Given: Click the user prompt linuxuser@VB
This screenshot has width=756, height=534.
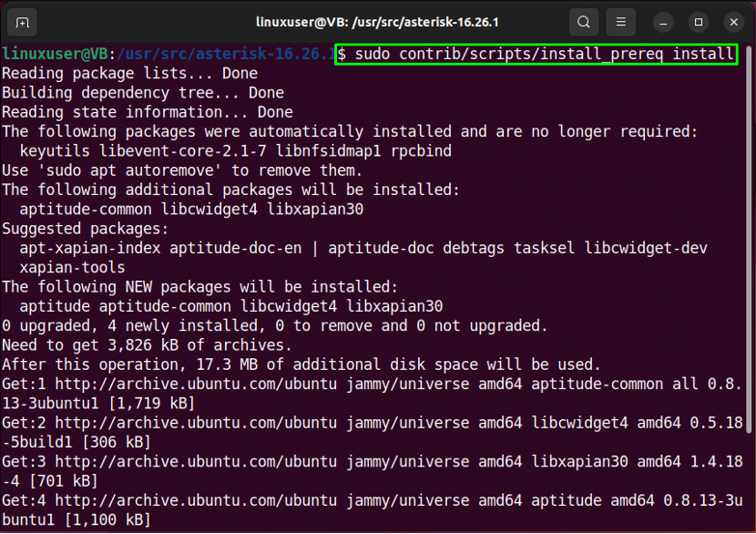Looking at the screenshot, I should point(55,54).
